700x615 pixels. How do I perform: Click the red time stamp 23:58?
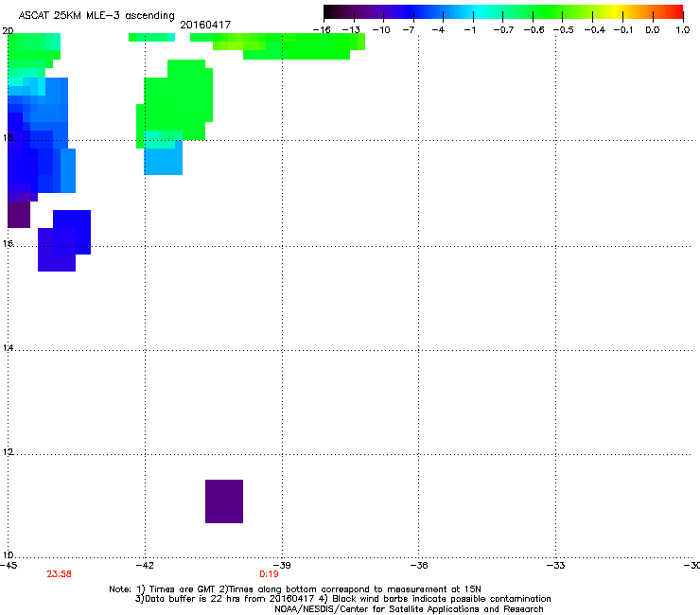pos(59,574)
